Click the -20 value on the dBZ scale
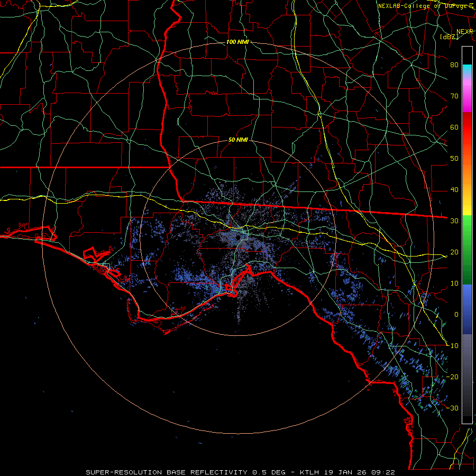 point(452,377)
